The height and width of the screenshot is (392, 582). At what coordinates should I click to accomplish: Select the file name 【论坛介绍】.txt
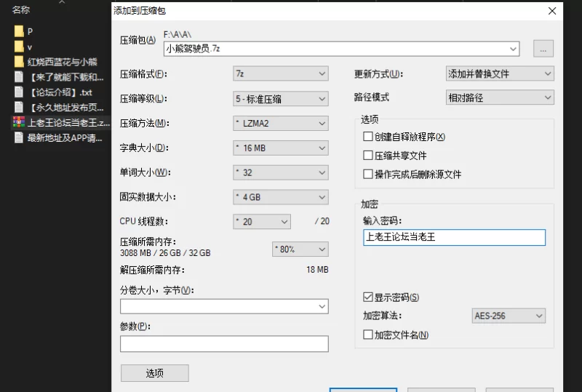(60, 92)
